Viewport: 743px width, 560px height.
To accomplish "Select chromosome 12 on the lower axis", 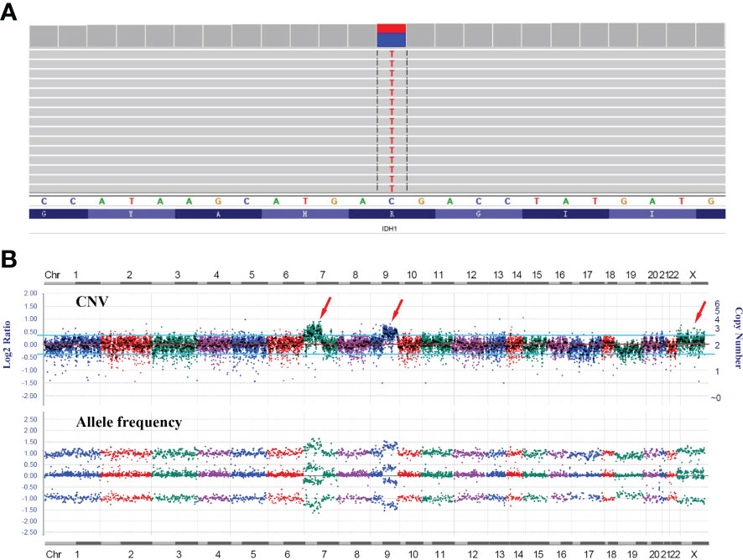I will click(472, 554).
